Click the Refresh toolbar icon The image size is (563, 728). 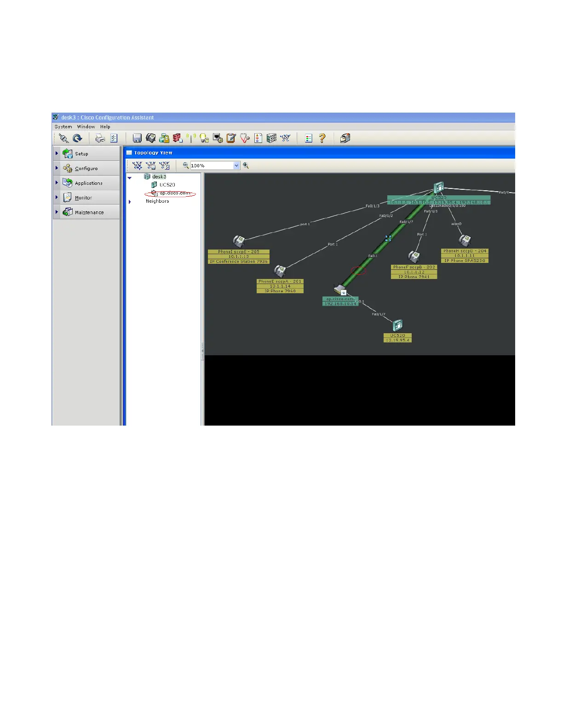77,138
